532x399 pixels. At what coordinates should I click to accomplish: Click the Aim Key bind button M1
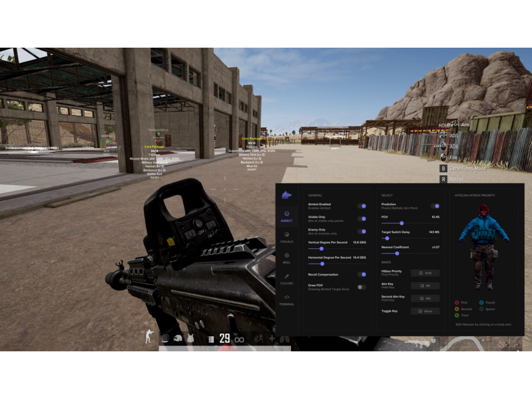425,286
